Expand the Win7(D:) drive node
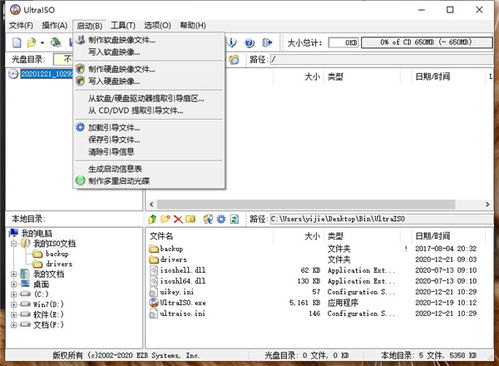499x366 pixels. pyautogui.click(x=14, y=304)
